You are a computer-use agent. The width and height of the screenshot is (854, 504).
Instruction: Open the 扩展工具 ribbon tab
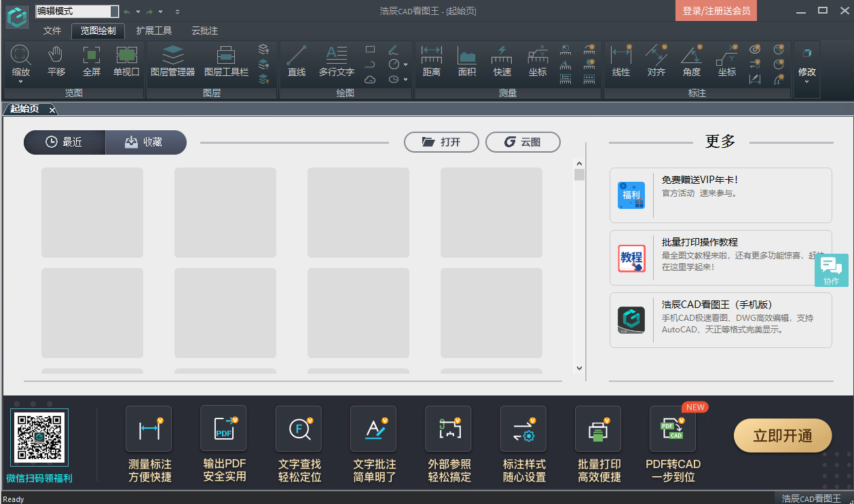(154, 31)
